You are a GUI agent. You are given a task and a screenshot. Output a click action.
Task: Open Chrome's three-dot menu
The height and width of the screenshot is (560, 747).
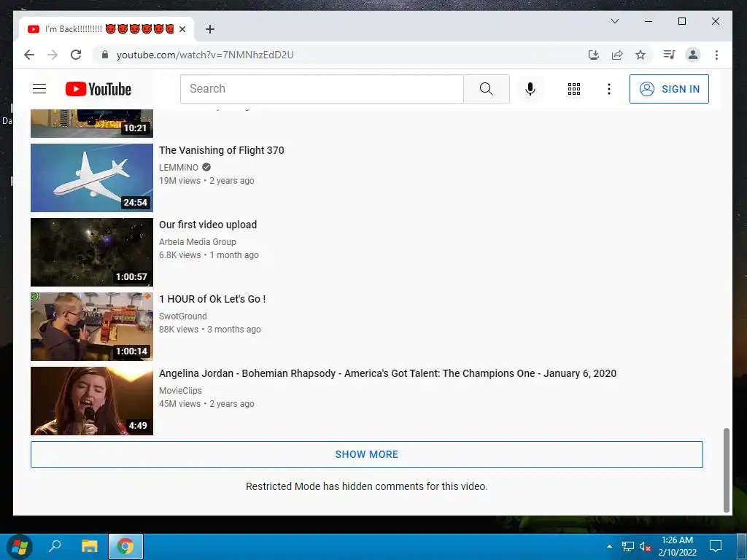pyautogui.click(x=716, y=55)
